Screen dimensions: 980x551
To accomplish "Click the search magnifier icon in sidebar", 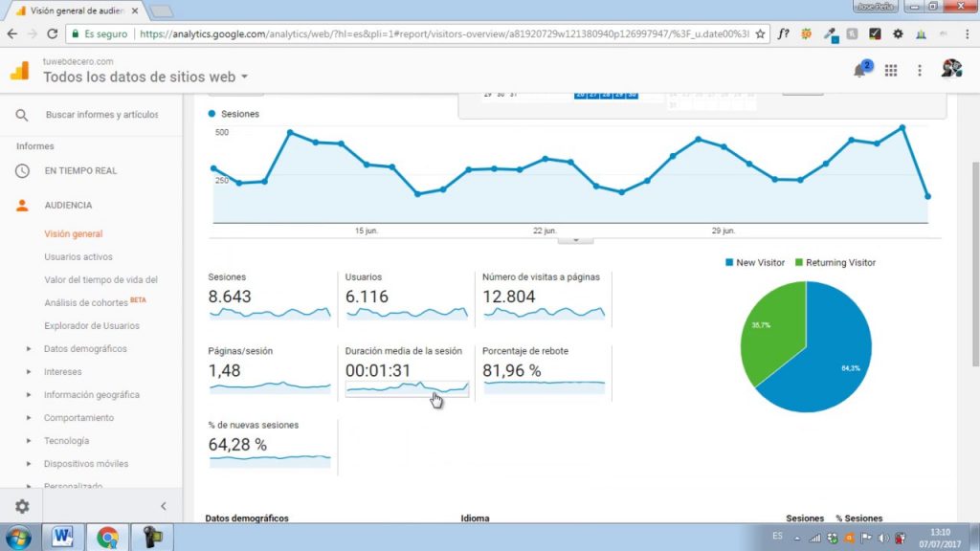I will 22,115.
